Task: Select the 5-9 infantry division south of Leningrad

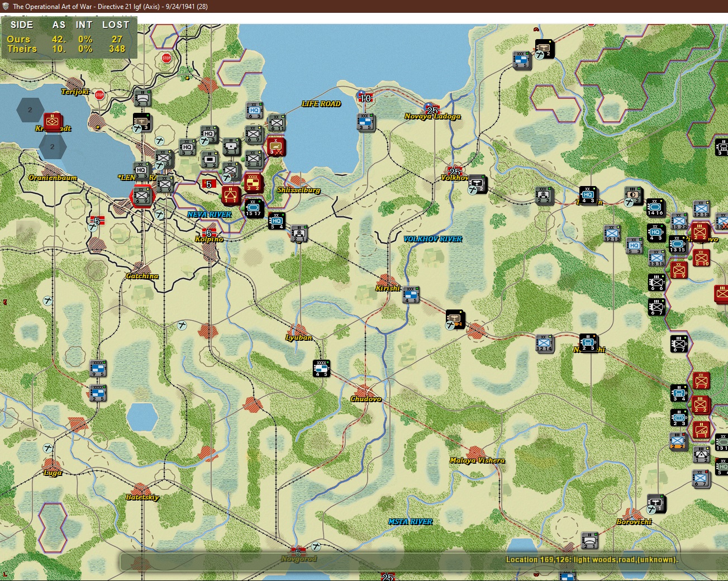Action: [165, 183]
